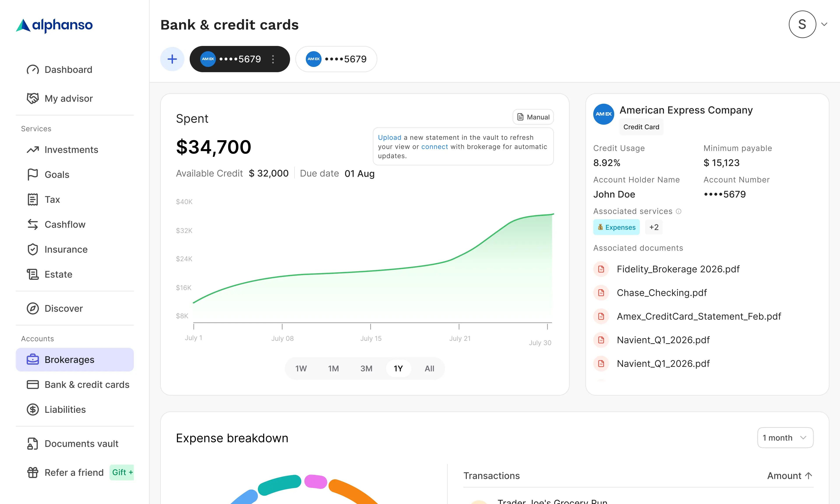Click the Investments trend icon

(x=33, y=150)
